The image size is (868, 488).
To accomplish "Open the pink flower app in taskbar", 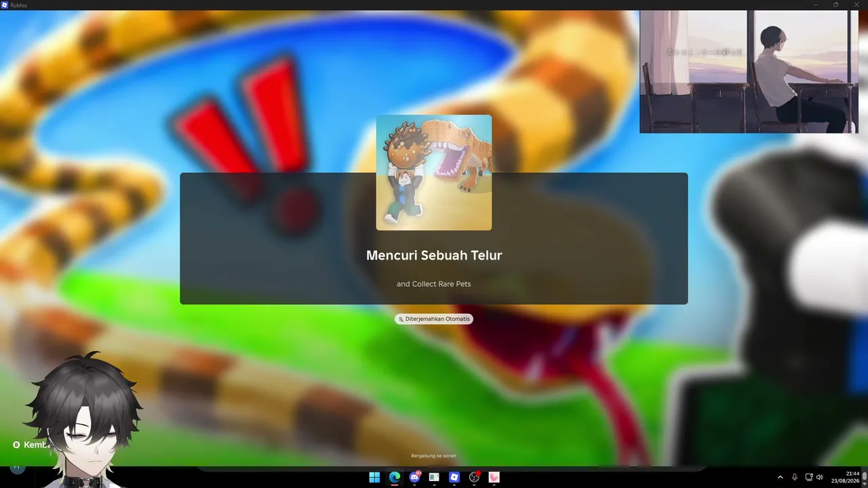I will (x=494, y=477).
